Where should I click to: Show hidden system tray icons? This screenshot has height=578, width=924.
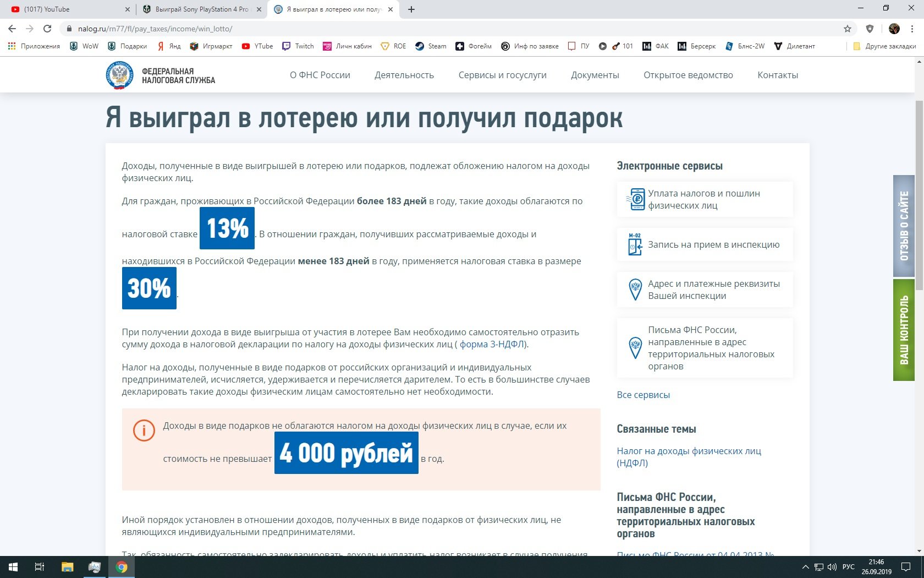(x=806, y=567)
